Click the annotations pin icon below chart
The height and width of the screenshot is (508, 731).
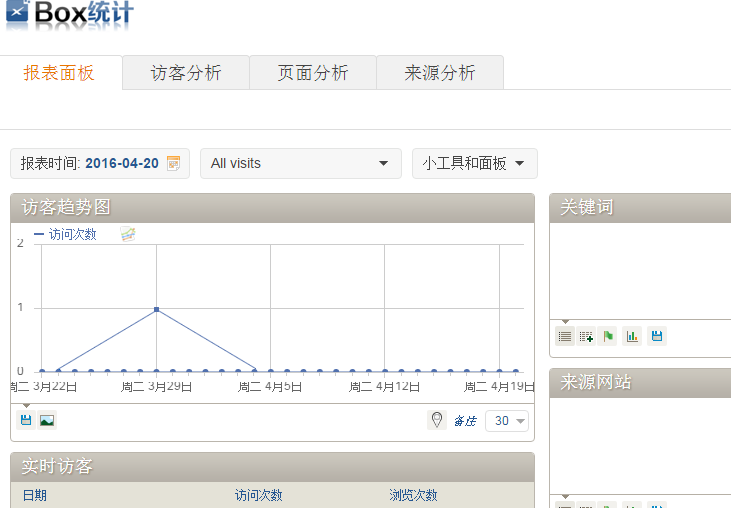coord(436,421)
